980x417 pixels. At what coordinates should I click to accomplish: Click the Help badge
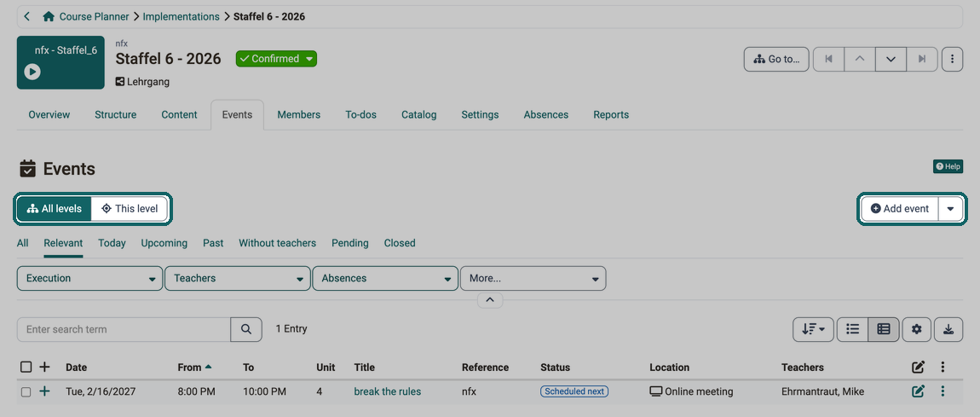[x=948, y=167]
